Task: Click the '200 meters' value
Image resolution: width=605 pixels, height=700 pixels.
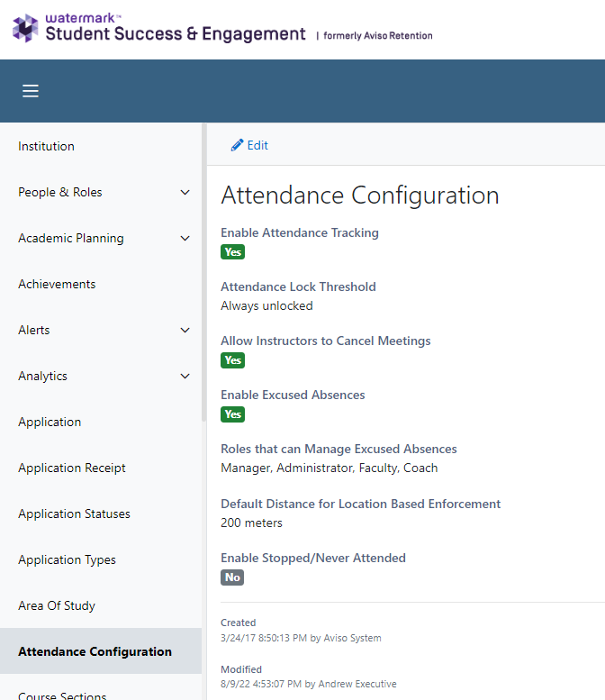Action: click(x=252, y=523)
